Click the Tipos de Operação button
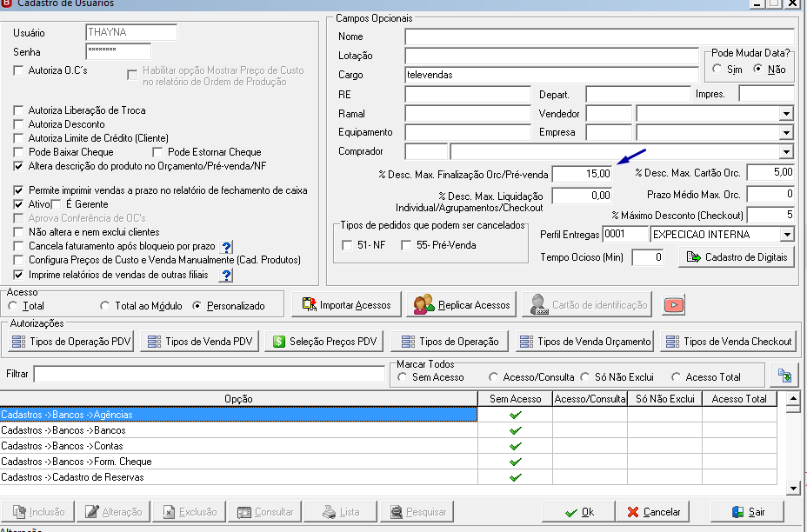 click(x=450, y=341)
